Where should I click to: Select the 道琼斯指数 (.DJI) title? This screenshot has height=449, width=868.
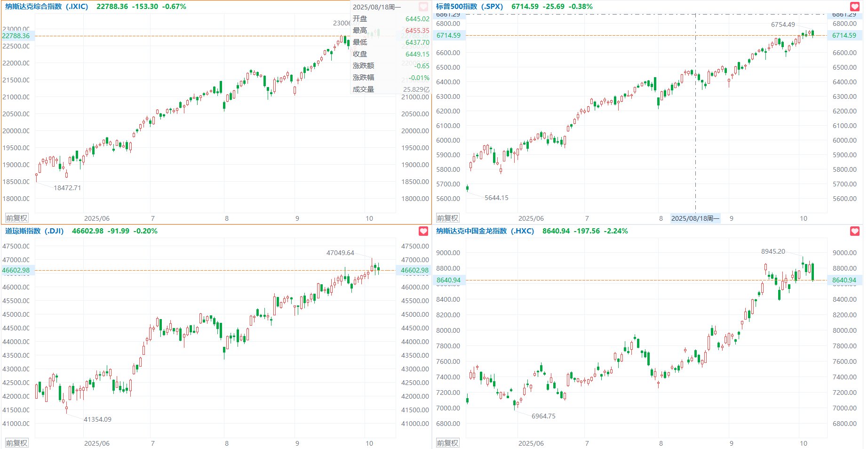point(34,231)
